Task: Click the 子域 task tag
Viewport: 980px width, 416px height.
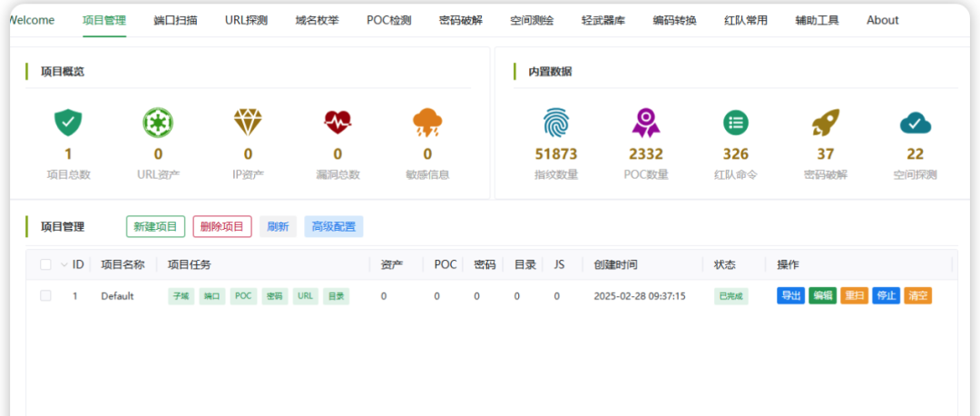Action: tap(181, 296)
